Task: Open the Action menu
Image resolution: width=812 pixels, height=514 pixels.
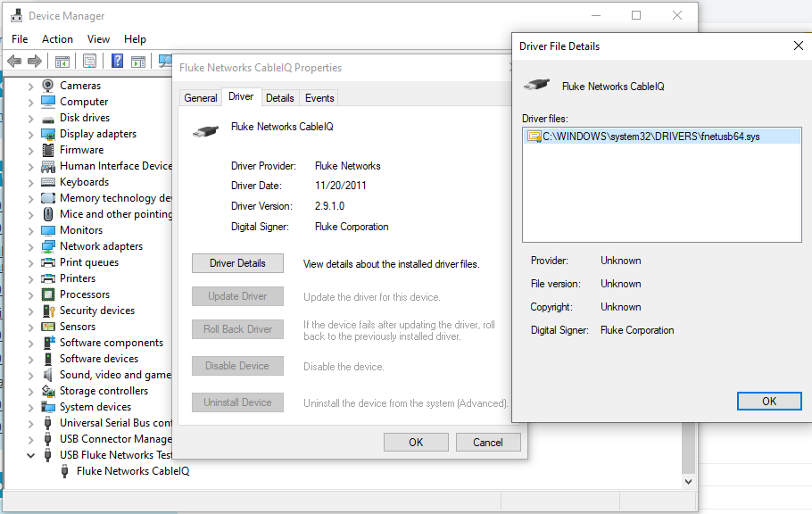Action: 57,39
